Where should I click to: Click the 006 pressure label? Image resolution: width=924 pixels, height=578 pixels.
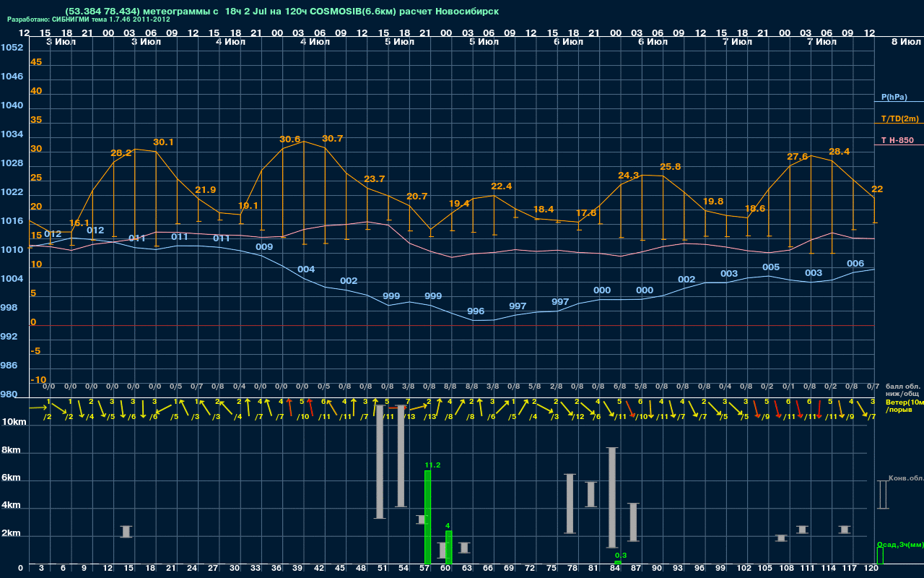pyautogui.click(x=855, y=264)
